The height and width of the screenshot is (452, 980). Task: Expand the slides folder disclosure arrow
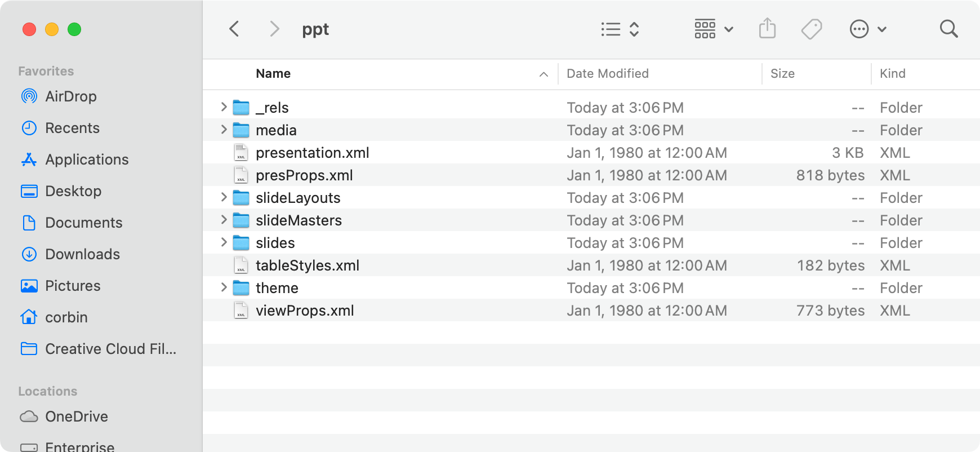tap(224, 242)
